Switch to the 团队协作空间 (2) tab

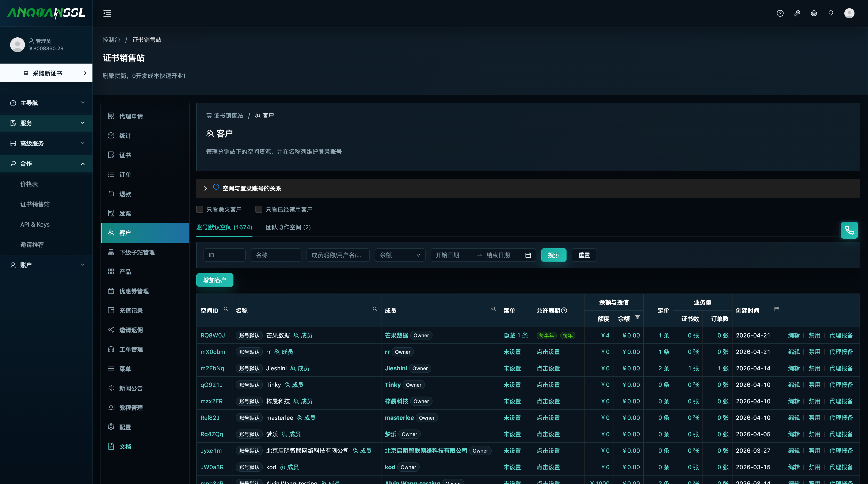point(288,227)
